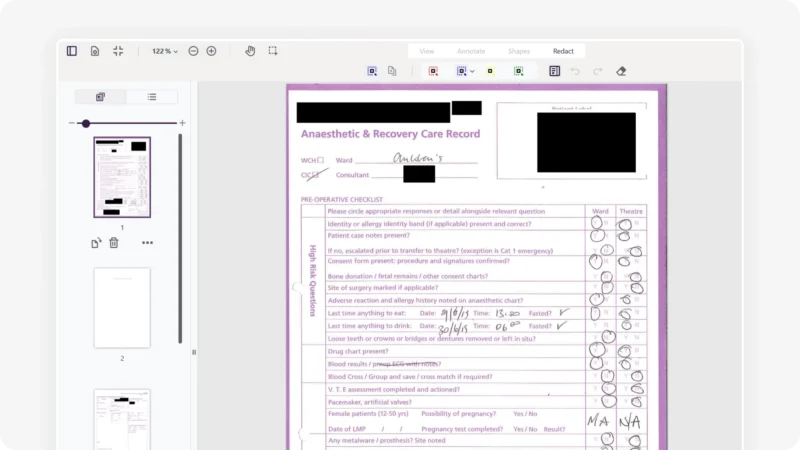Screen dimensions: 800x450
Task: Expand the purple redaction tool dropdown arrow
Action: point(472,71)
